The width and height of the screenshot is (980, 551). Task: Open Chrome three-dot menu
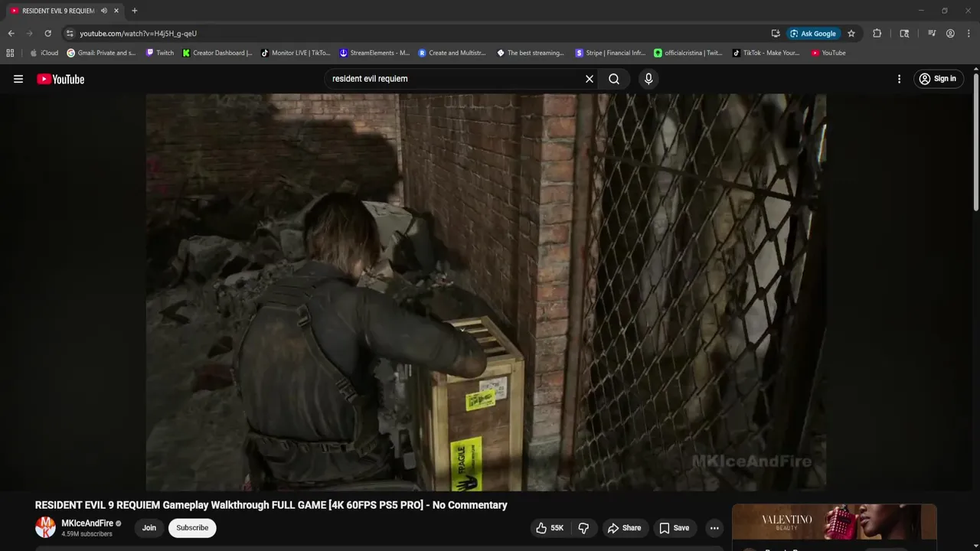[x=969, y=34]
